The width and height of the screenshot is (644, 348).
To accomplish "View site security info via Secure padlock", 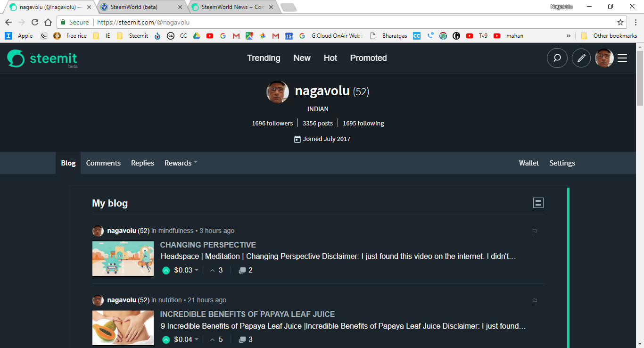I will (75, 22).
